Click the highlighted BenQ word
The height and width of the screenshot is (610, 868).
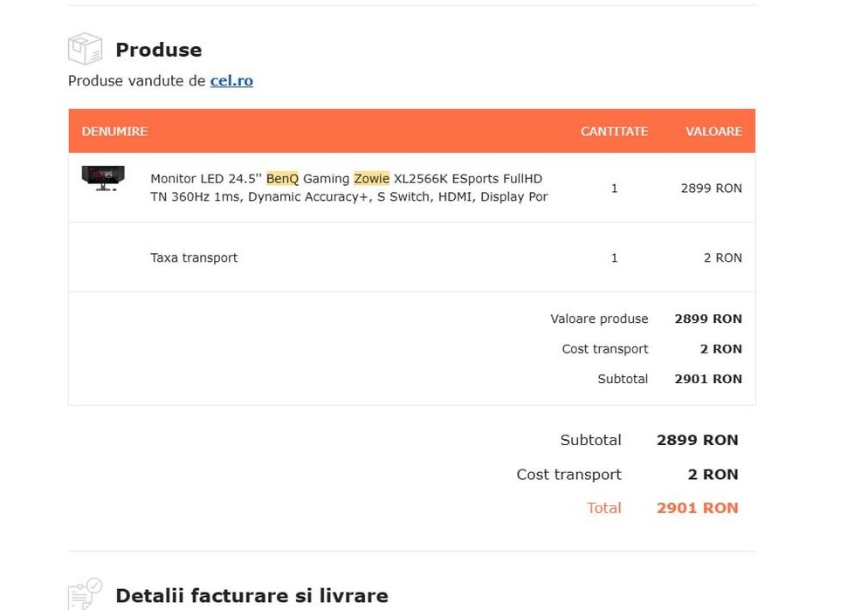click(282, 179)
